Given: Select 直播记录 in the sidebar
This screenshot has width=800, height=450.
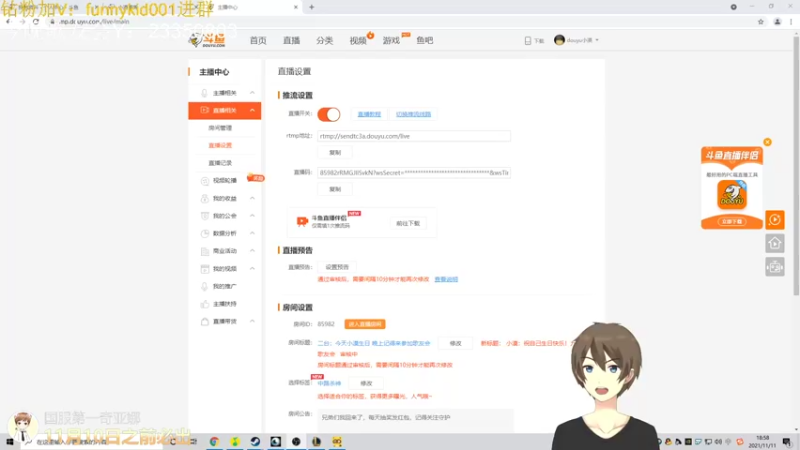Looking at the screenshot, I should click(220, 163).
